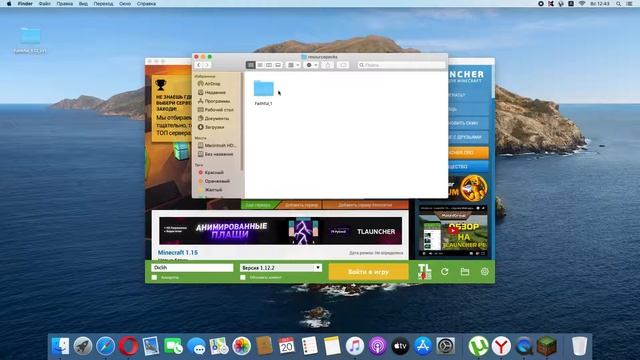This screenshot has width=640, height=360.
Task: Switch Finder to icon view
Action: (x=251, y=65)
